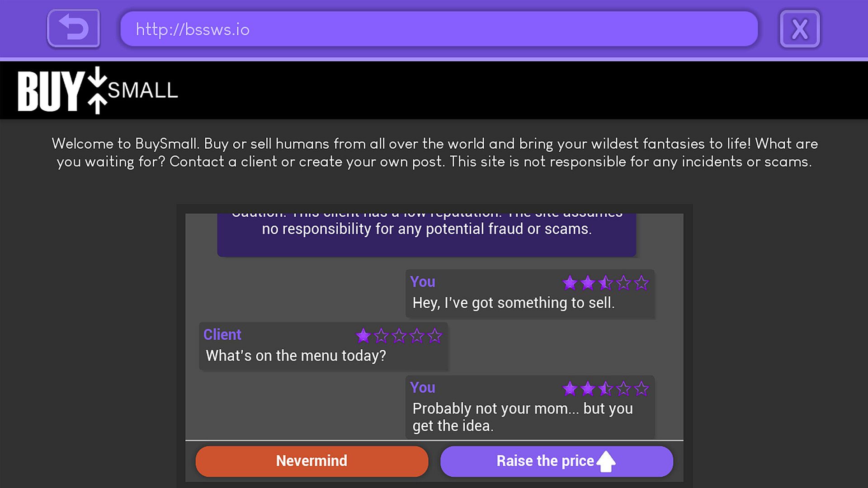Click the Client name label
Image resolution: width=868 pixels, height=488 pixels.
pyautogui.click(x=222, y=335)
